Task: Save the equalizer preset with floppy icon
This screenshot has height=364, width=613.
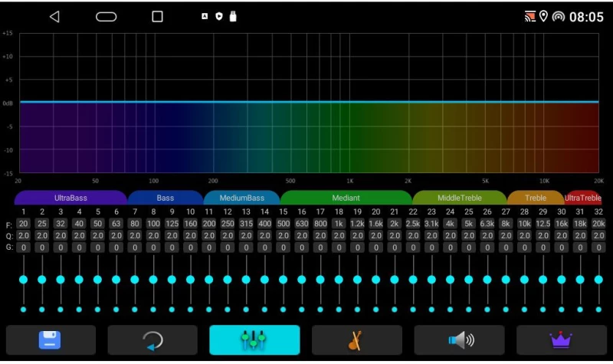Action: [x=51, y=340]
